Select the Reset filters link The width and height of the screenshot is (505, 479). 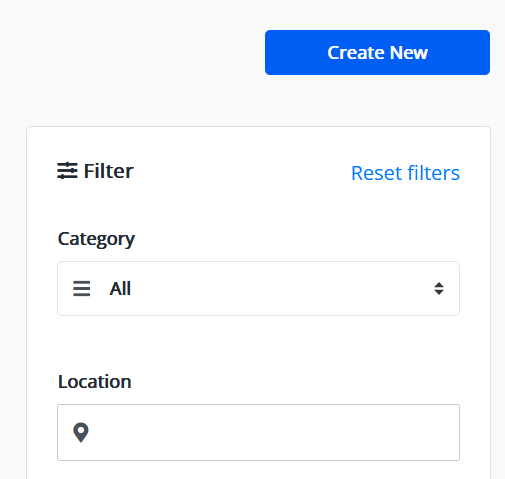(x=405, y=173)
